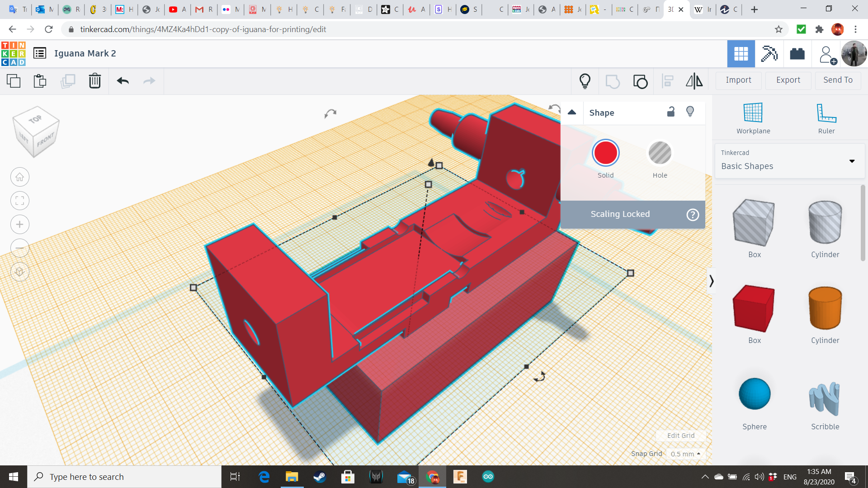Pick the red Box shape thumbnail
Screen dimensions: 868x488
coord(754,309)
